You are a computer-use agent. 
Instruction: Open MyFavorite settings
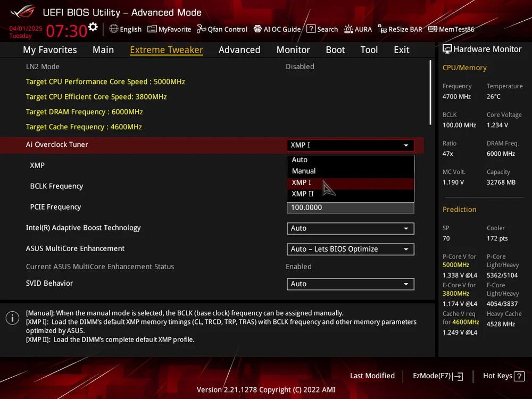[169, 29]
